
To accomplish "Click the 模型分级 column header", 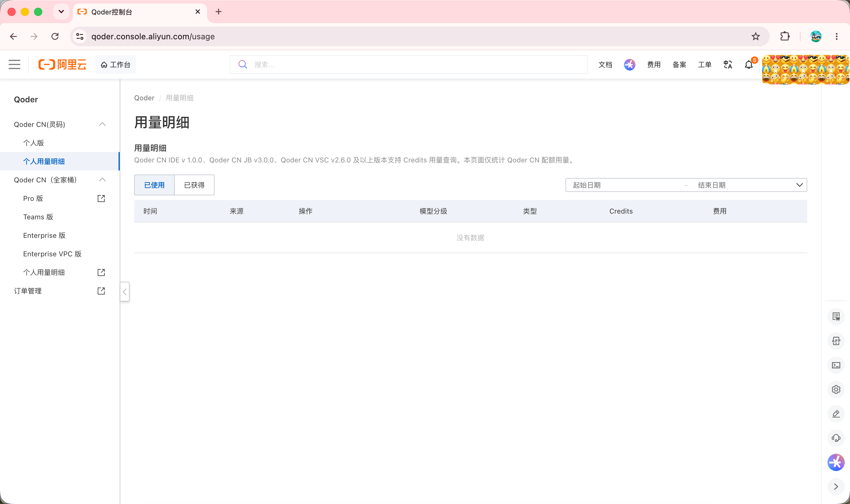I will [x=433, y=211].
